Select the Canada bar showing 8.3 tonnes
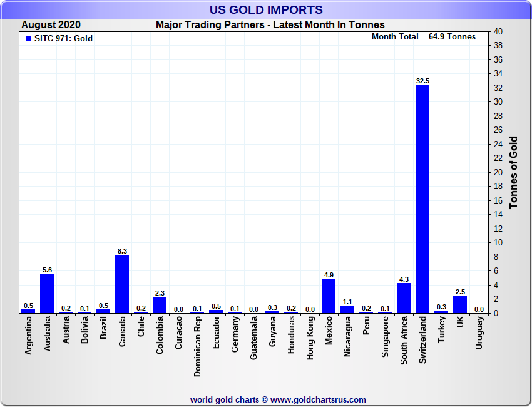 [x=122, y=284]
